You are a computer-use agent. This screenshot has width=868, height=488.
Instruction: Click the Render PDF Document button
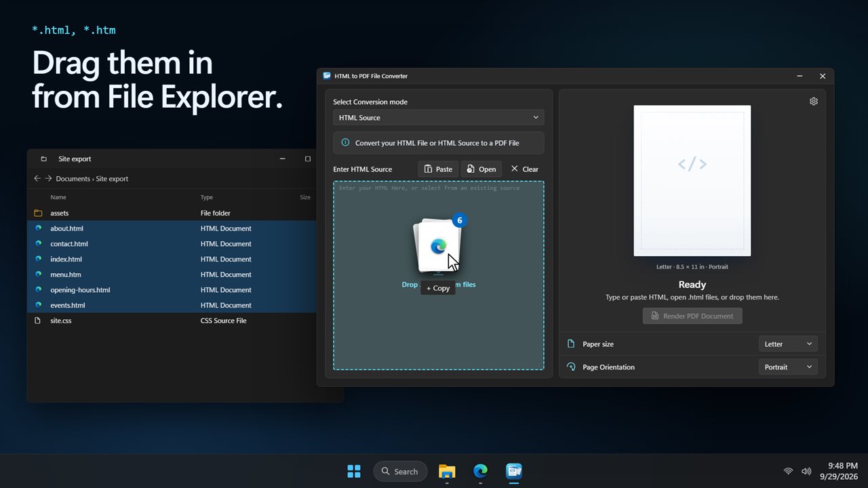pos(692,316)
